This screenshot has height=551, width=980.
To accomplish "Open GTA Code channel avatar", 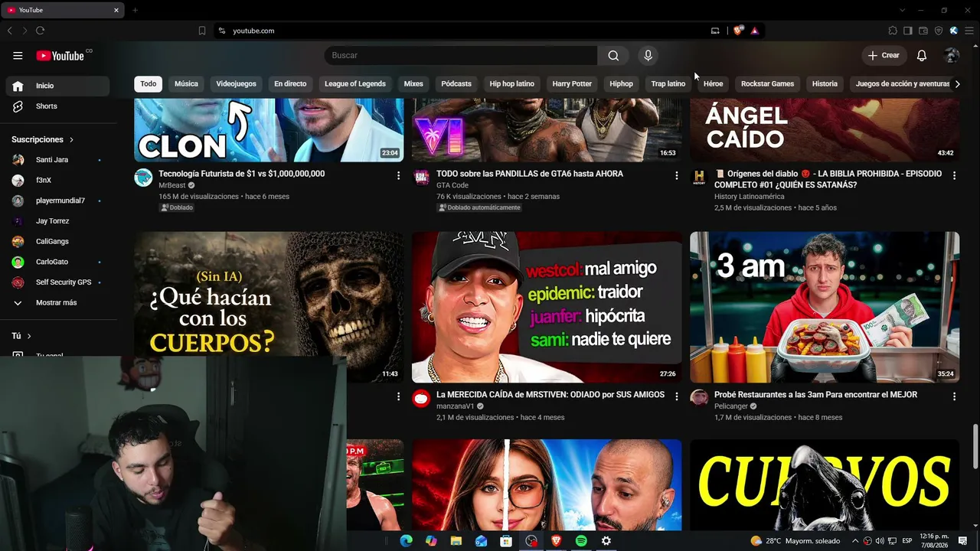I will pyautogui.click(x=421, y=178).
